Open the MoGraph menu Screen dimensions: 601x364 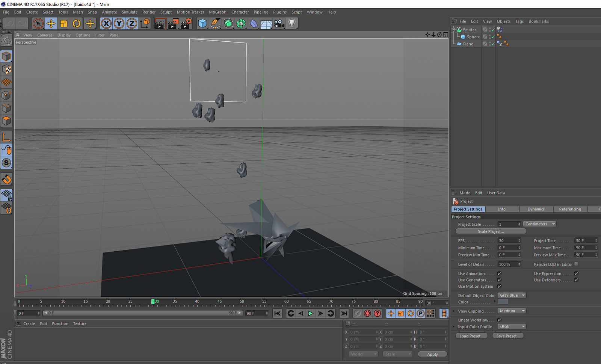(x=217, y=12)
